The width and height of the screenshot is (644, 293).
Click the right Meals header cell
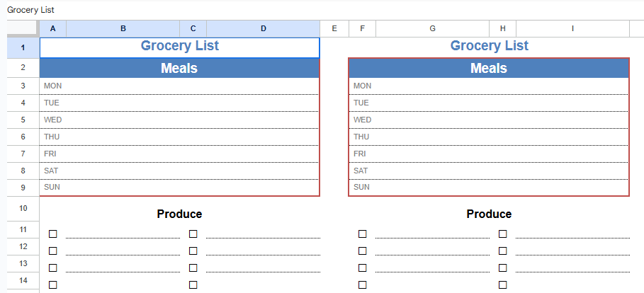click(x=489, y=68)
